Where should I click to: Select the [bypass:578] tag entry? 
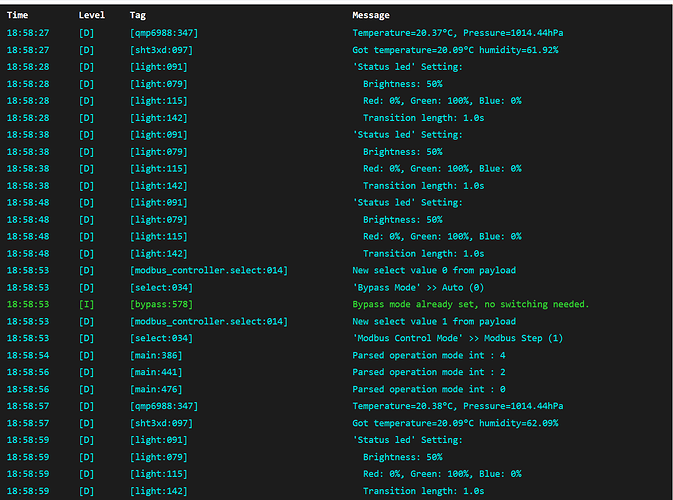click(x=163, y=304)
